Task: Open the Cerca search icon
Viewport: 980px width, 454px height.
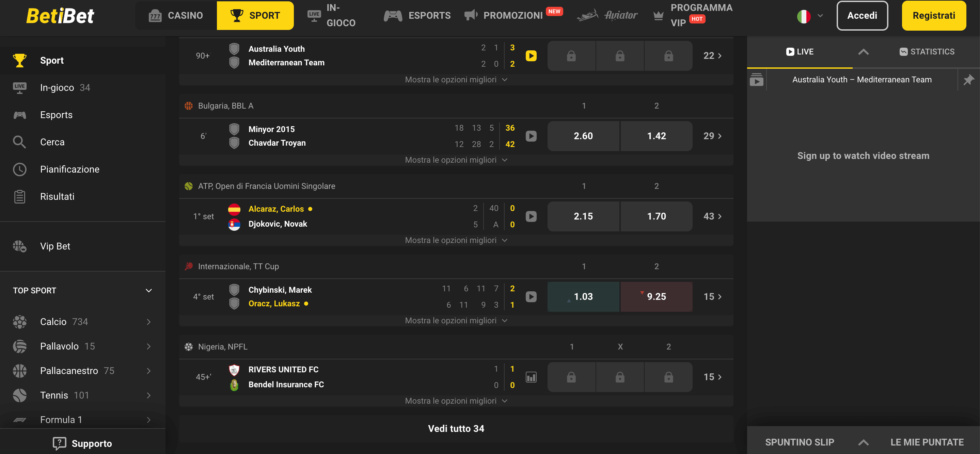Action: coord(19,142)
